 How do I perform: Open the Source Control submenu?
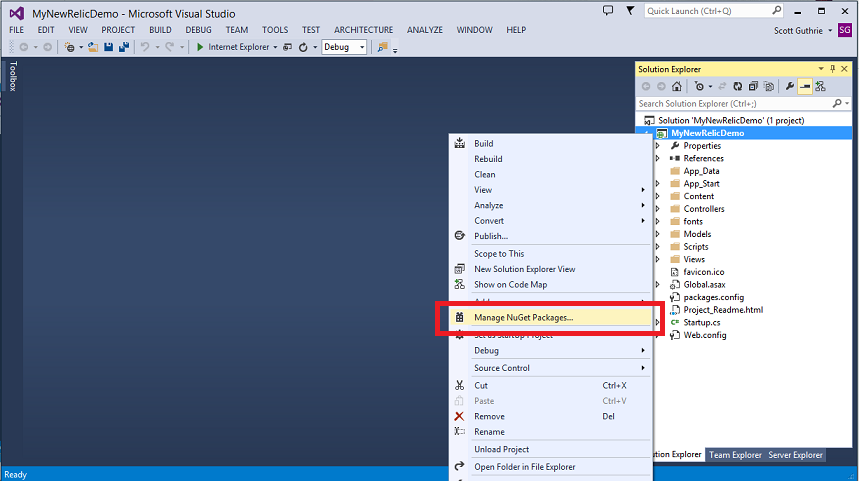tap(551, 368)
